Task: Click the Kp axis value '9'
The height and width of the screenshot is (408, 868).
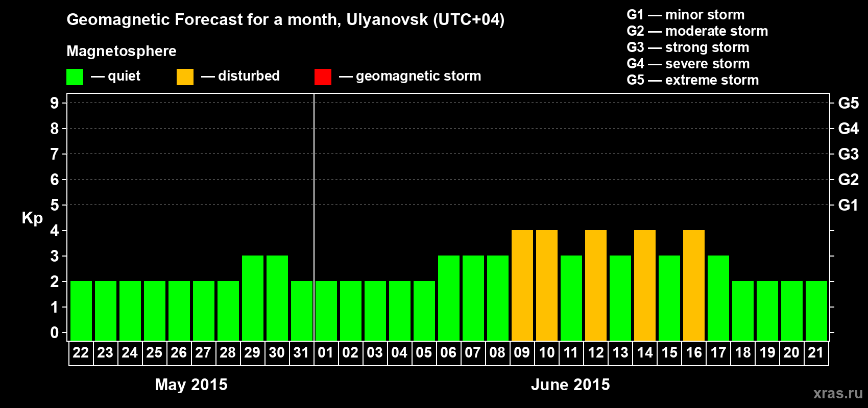Action: (x=55, y=103)
